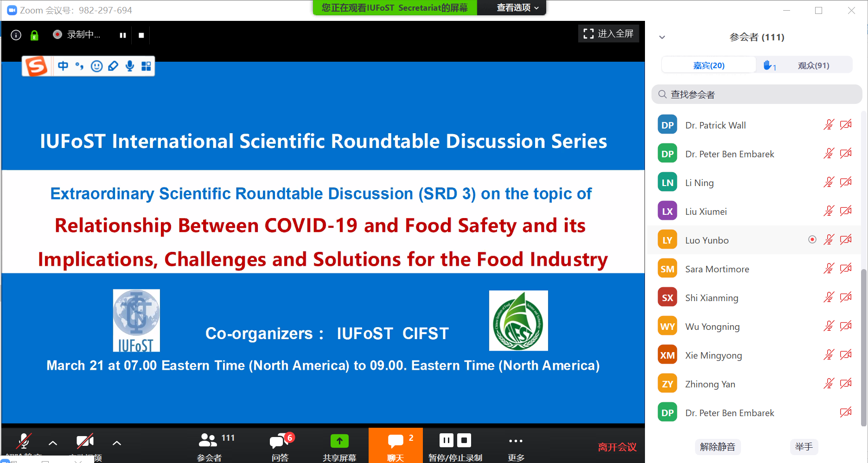Click the Sogou voice input microphone

(130, 66)
